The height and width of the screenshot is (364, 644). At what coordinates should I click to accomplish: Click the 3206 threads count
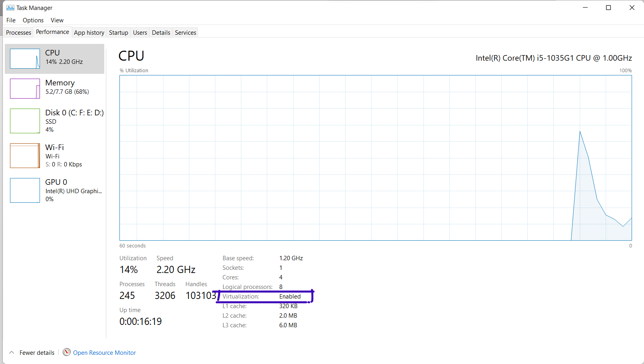165,296
